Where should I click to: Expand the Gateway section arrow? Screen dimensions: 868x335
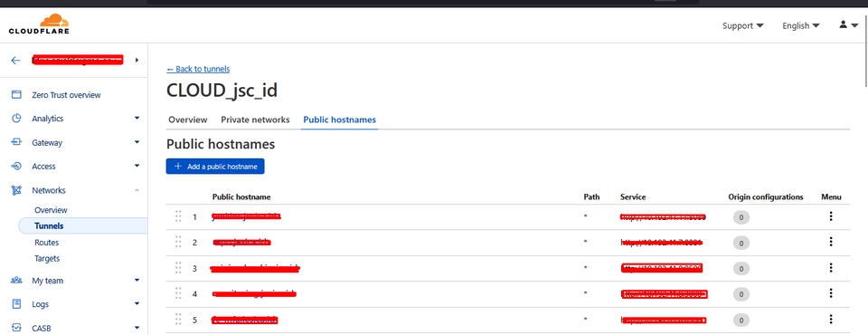coord(137,142)
